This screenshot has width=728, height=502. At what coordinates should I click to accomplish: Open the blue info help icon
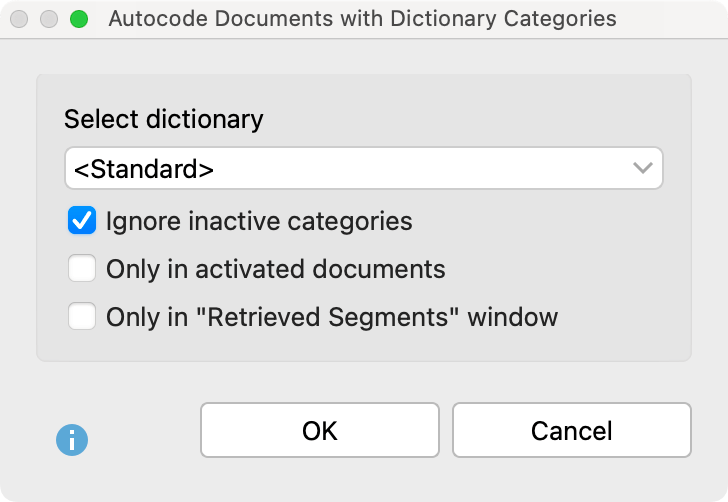[72, 440]
